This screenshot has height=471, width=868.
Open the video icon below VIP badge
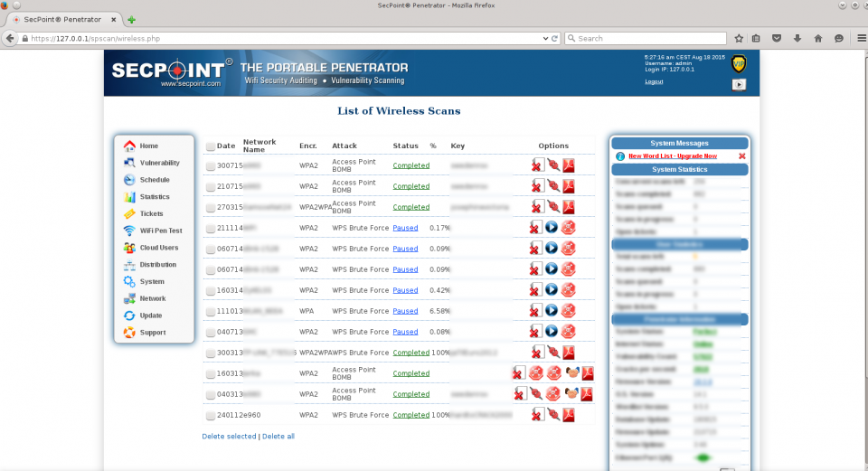coord(739,84)
